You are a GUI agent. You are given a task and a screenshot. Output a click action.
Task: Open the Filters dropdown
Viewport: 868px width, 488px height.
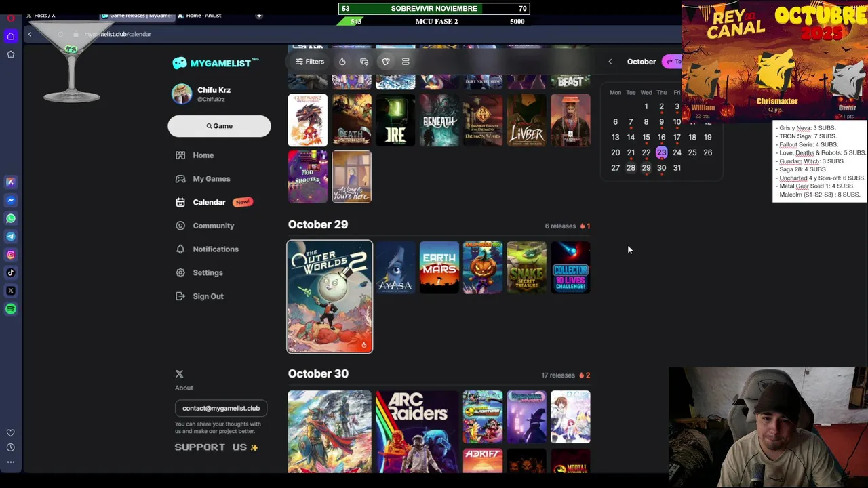pos(310,62)
